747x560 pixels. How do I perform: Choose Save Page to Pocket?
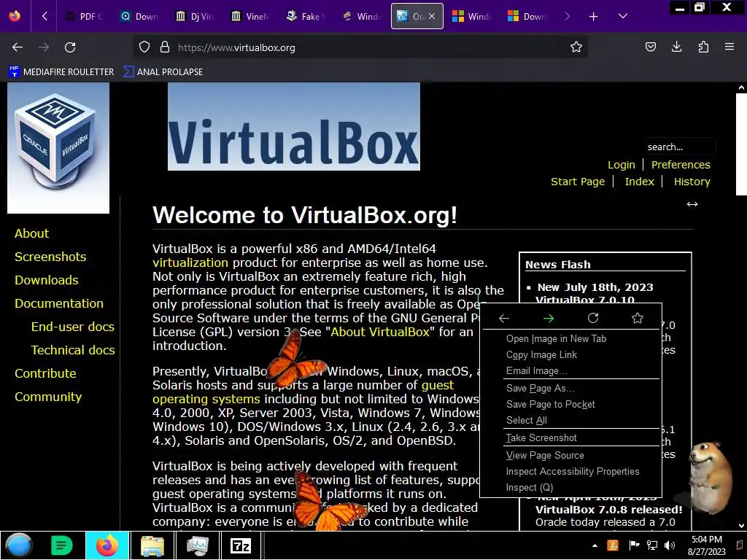(x=570, y=404)
